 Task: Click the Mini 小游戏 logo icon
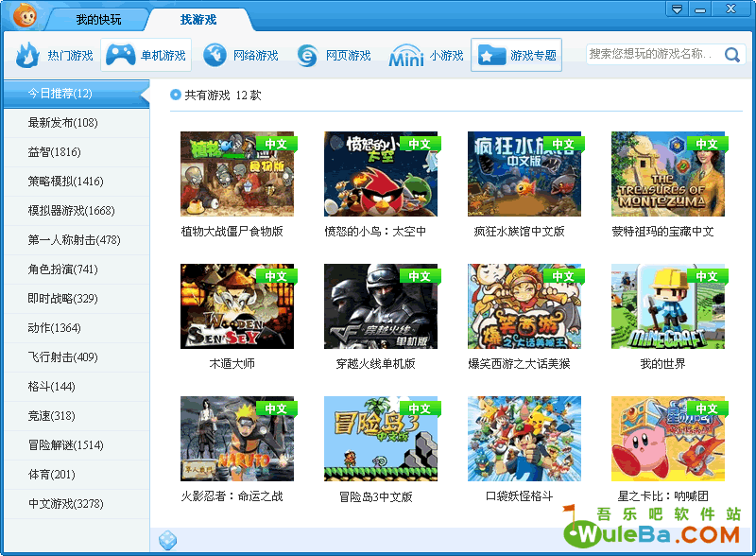click(x=406, y=56)
